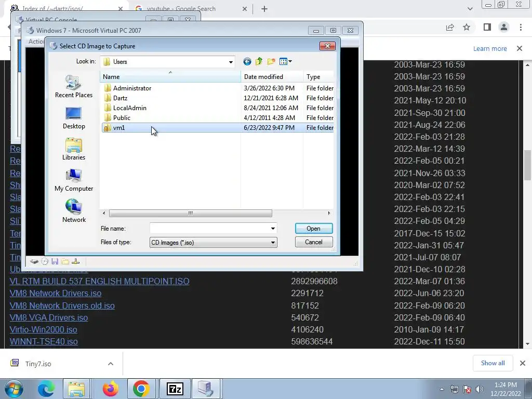Click floppy disk status icon in Virtual PC
The height and width of the screenshot is (399, 532).
pos(55,262)
